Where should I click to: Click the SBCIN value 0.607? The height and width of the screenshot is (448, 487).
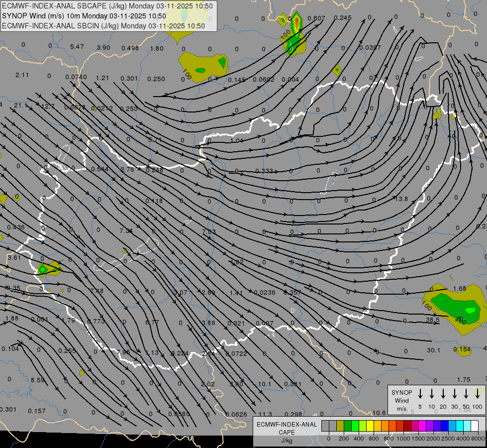[316, 18]
